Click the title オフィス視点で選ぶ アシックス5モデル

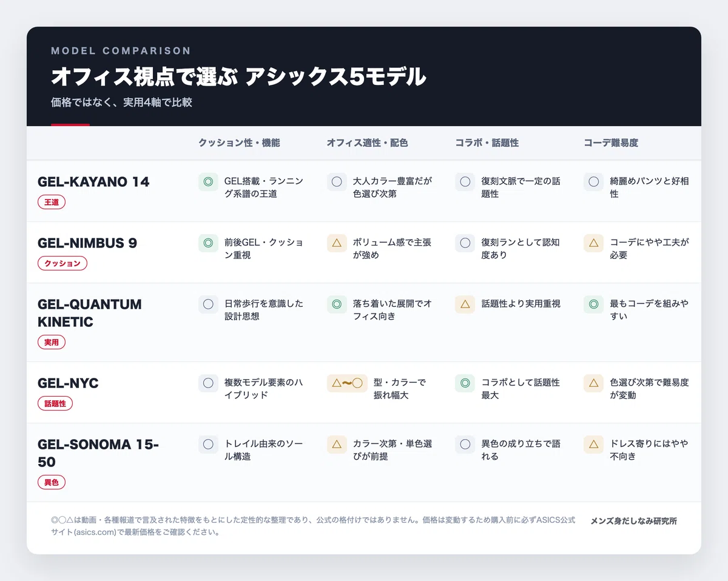point(238,77)
